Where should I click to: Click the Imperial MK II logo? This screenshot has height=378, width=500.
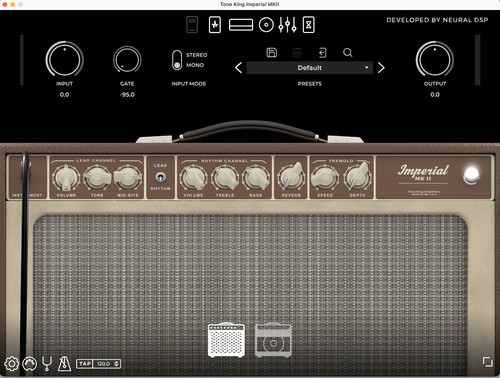pos(423,172)
